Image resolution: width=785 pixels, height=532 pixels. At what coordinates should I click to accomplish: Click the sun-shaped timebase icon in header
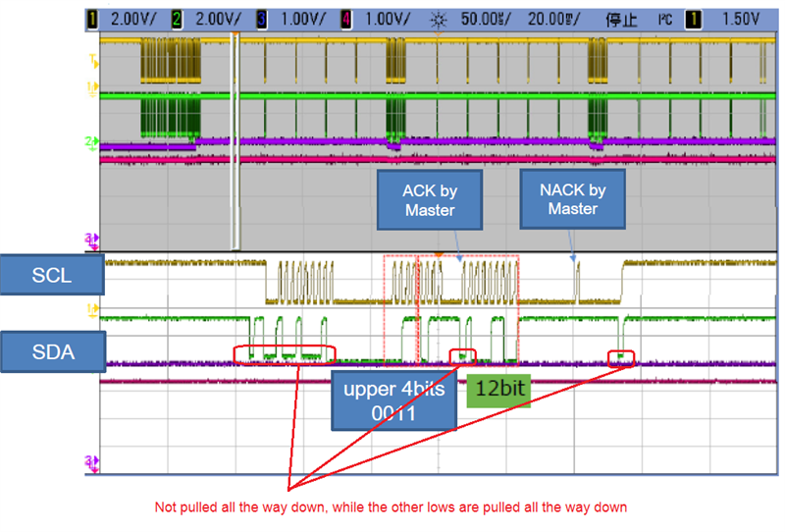coord(439,20)
